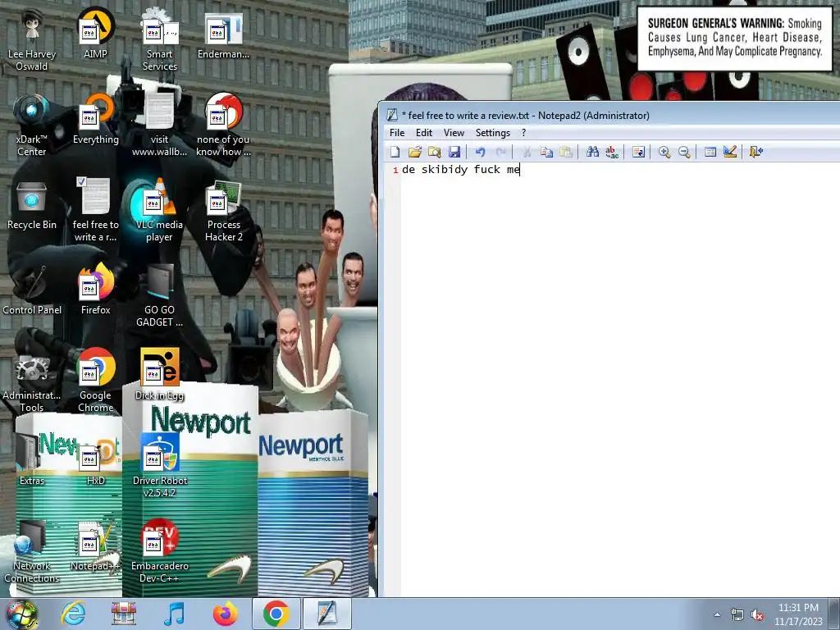Select the 'none of you know how' shortcut
Viewport: 840px width, 630px height.
click(223, 125)
